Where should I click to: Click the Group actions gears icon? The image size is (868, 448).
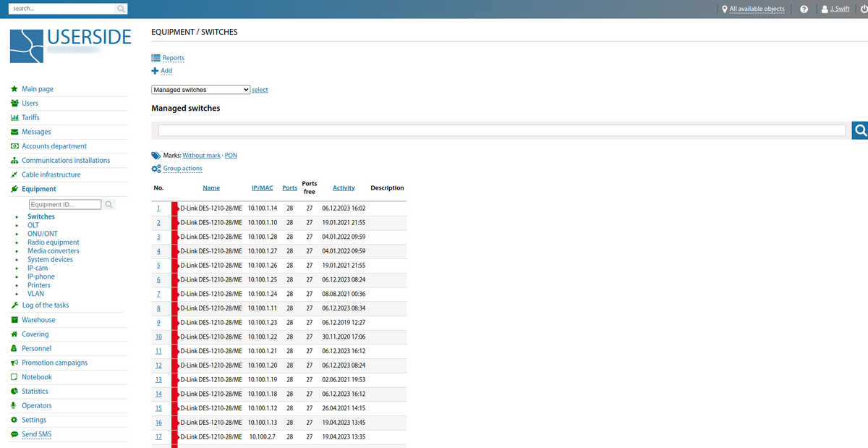pyautogui.click(x=156, y=169)
